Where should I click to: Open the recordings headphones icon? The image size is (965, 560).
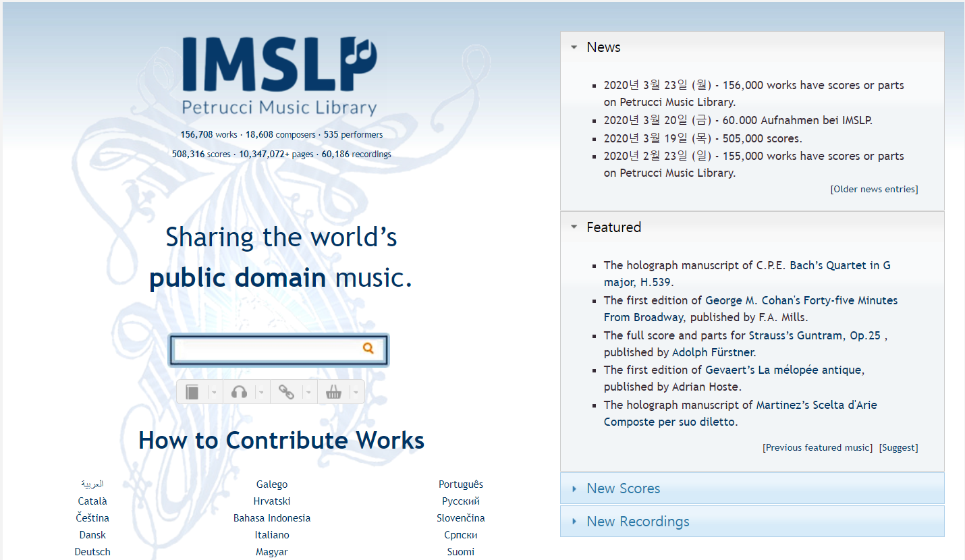239,392
